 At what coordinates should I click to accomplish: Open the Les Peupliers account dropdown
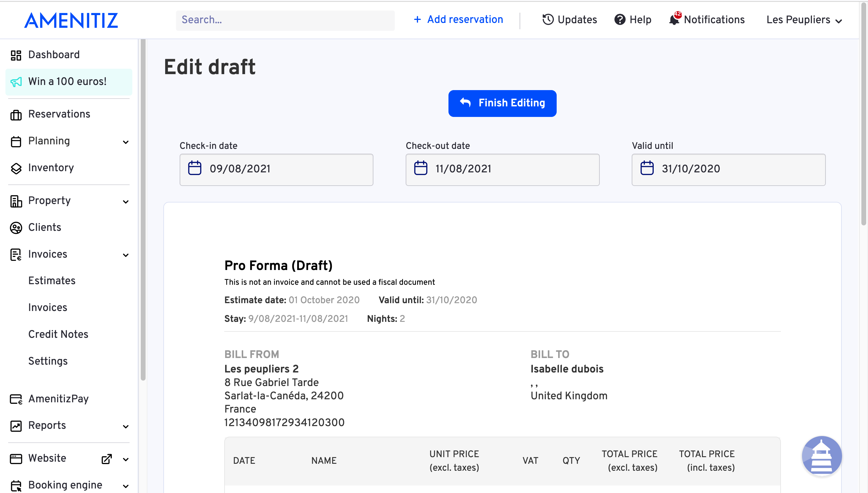[x=804, y=20]
